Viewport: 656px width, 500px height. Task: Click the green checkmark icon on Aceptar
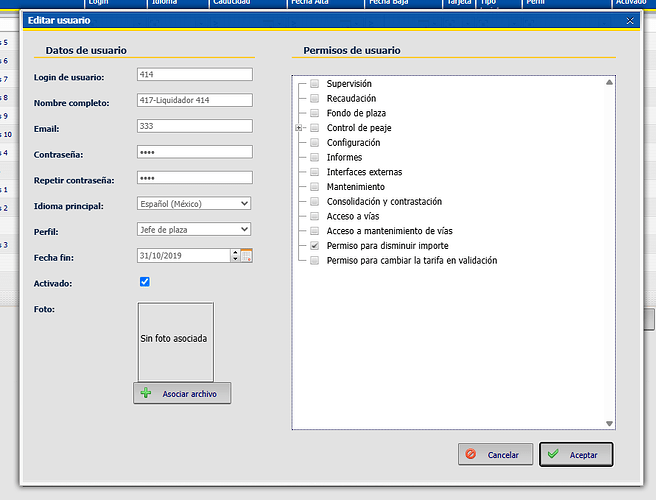[x=553, y=454]
